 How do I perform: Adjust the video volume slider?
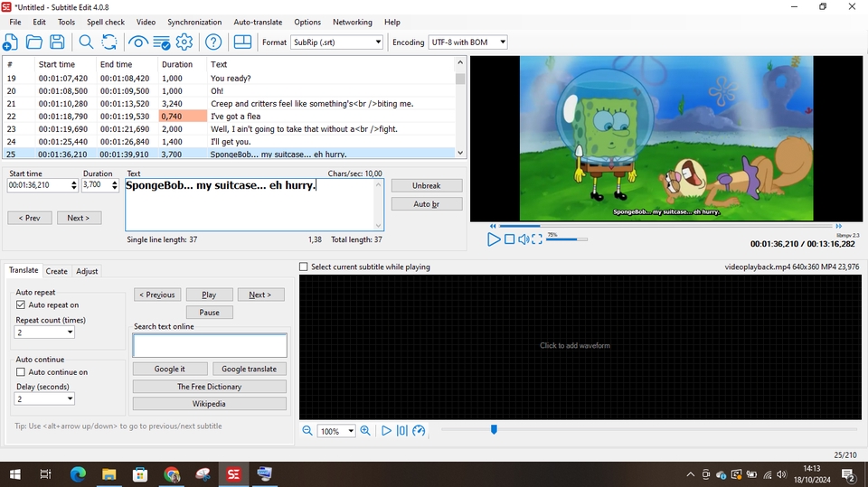[x=567, y=239]
